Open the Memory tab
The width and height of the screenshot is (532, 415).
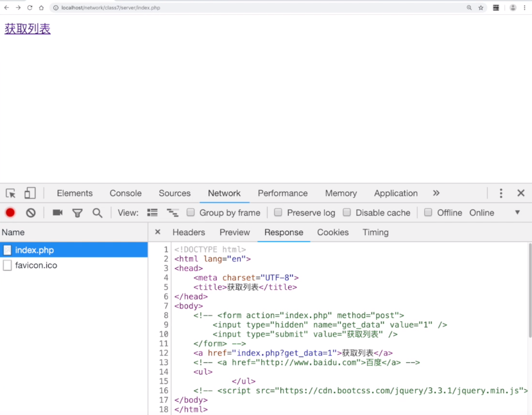pos(341,193)
